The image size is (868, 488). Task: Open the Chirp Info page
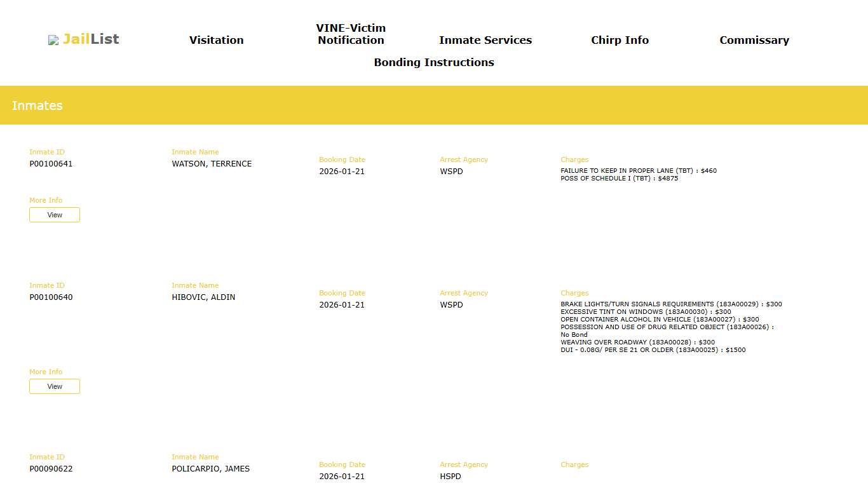coord(620,40)
